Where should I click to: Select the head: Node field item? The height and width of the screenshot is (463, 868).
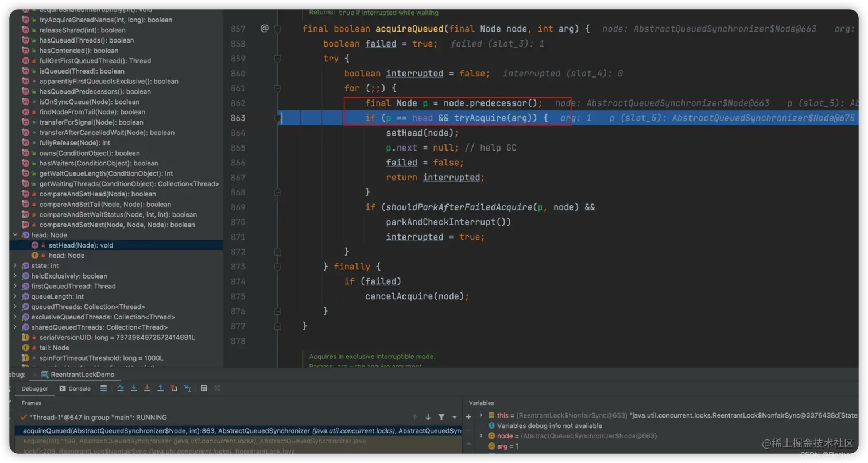[67, 256]
